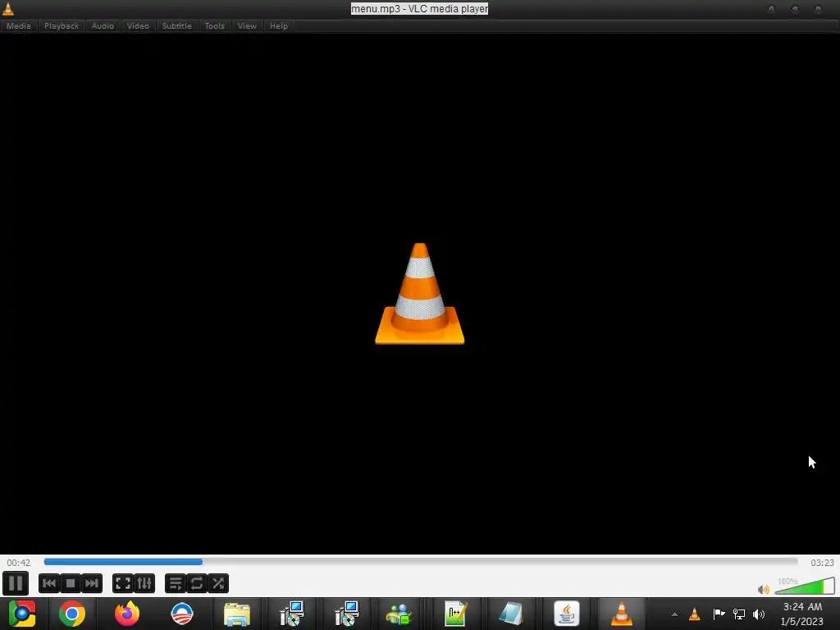Open the notepad app in taskbar
The image size is (840, 630).
pos(510,614)
